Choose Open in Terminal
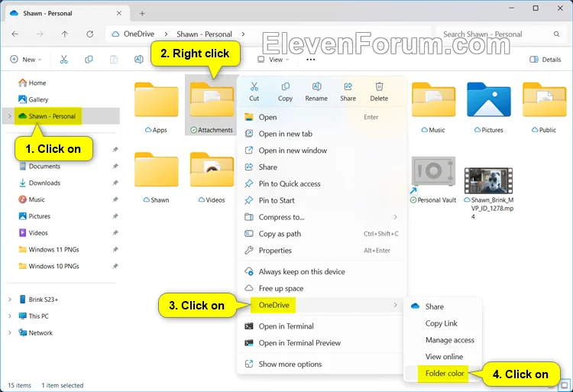This screenshot has height=392, width=573. [322, 326]
